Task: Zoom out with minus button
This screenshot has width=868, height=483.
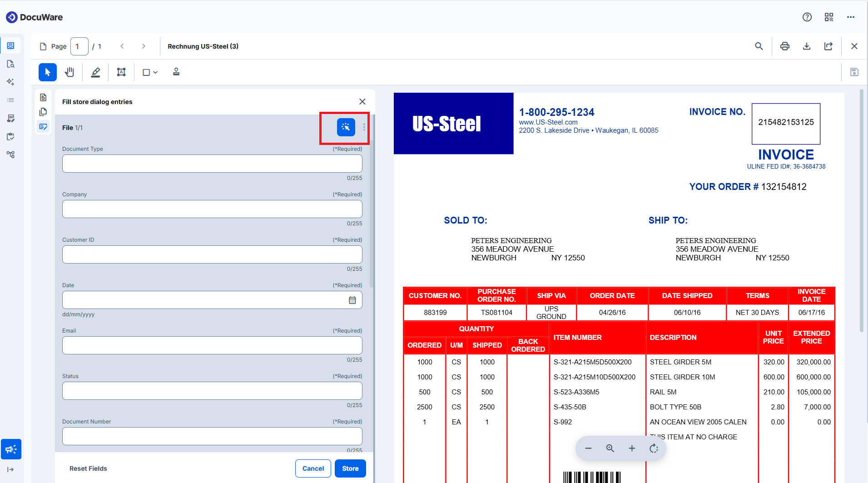Action: point(588,448)
